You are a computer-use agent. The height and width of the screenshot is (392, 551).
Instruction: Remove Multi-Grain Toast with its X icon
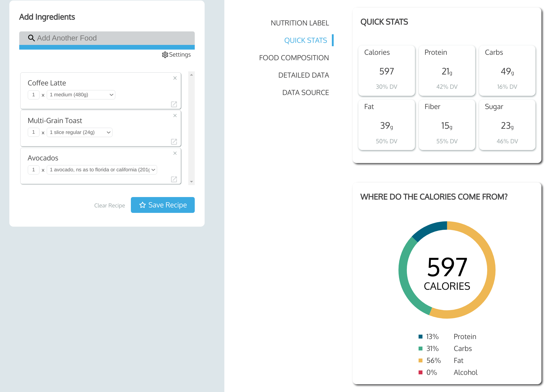pyautogui.click(x=175, y=116)
